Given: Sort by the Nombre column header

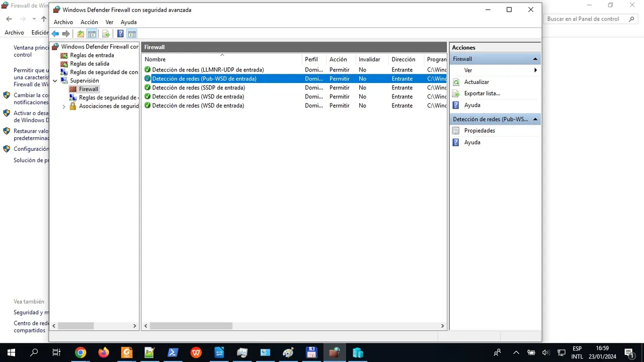Looking at the screenshot, I should pyautogui.click(x=222, y=59).
